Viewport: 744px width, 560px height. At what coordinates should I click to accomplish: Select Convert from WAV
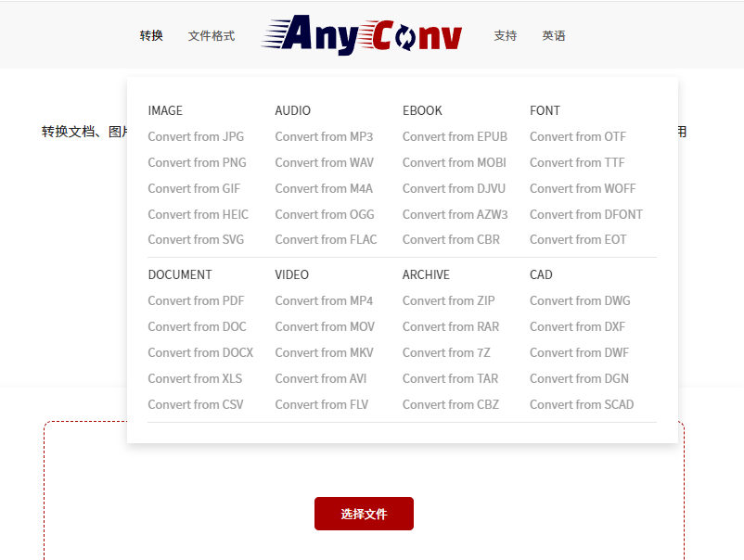(325, 162)
